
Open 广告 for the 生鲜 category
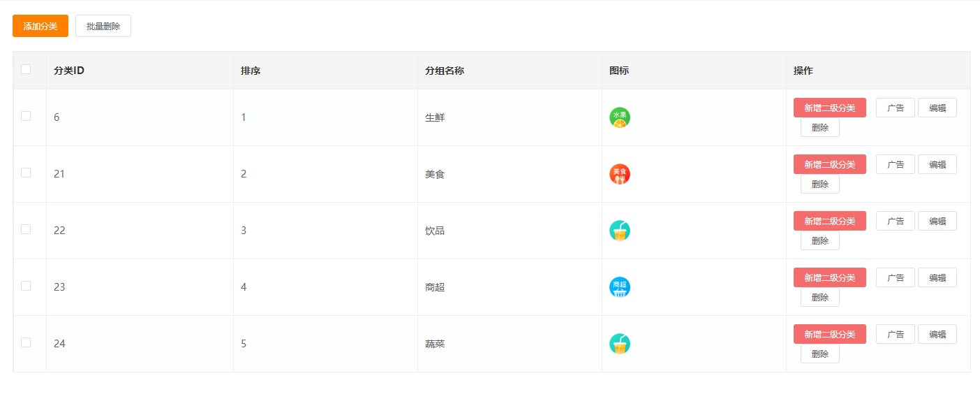896,108
